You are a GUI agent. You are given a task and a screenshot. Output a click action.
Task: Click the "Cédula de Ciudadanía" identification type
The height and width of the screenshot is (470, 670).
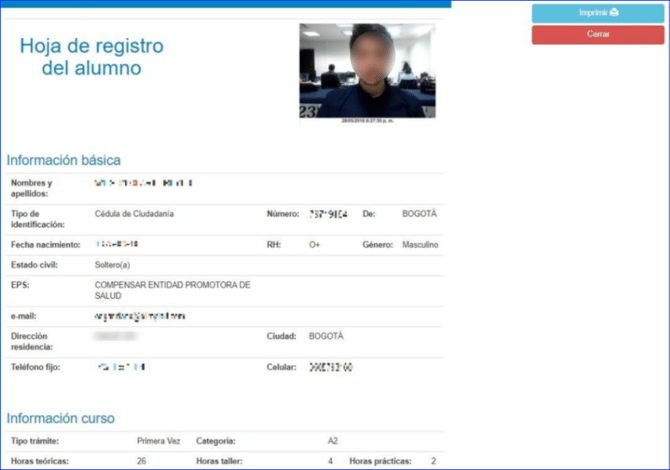[134, 214]
